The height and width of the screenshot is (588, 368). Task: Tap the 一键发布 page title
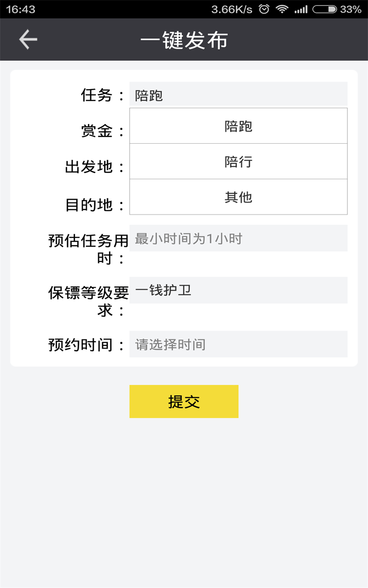tap(184, 40)
